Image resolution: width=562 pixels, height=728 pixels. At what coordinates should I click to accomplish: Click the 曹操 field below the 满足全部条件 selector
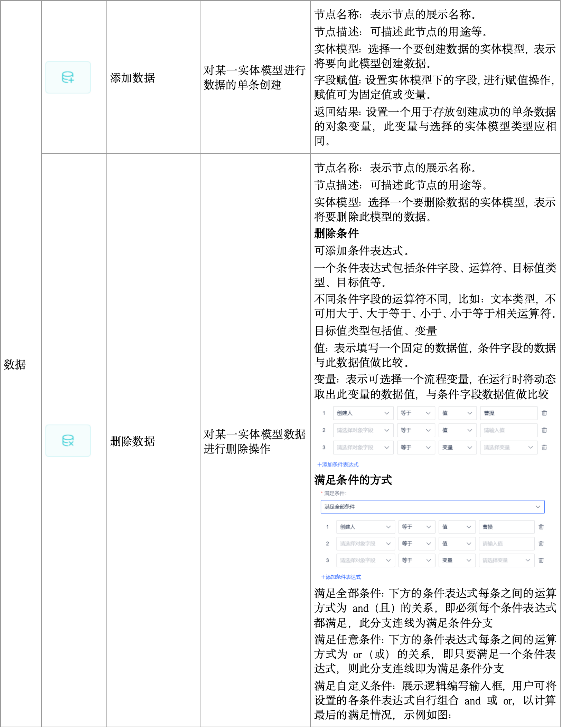tap(507, 527)
